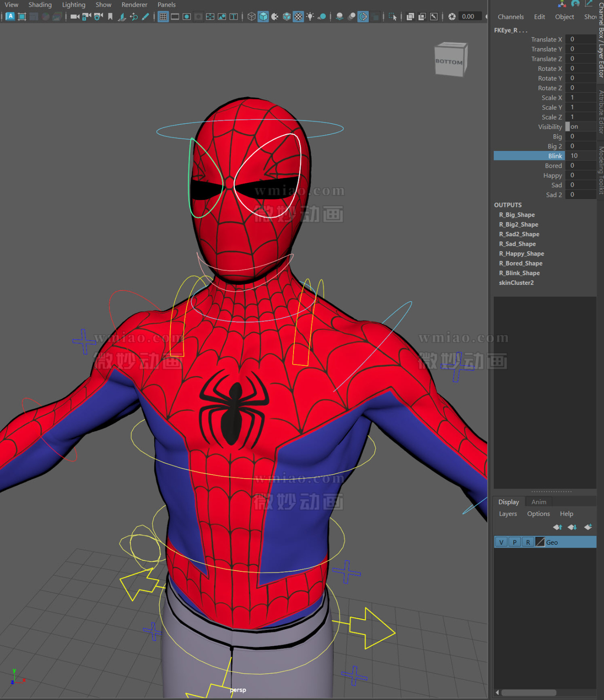
Task: Move selected layer up icon
Action: tap(558, 527)
